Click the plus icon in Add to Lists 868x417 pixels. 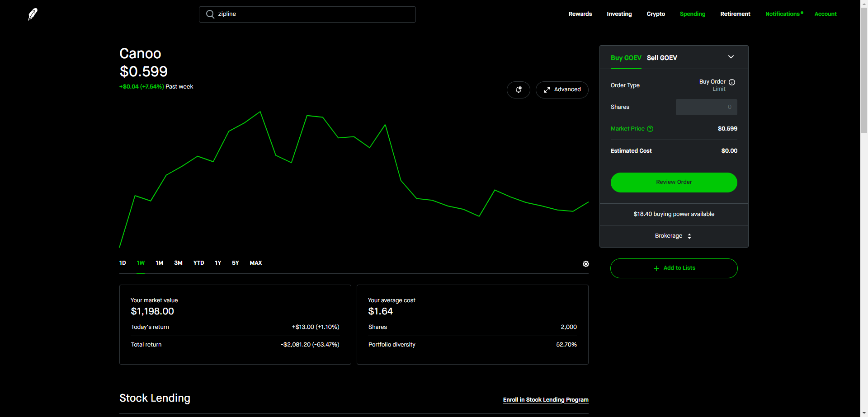tap(656, 268)
